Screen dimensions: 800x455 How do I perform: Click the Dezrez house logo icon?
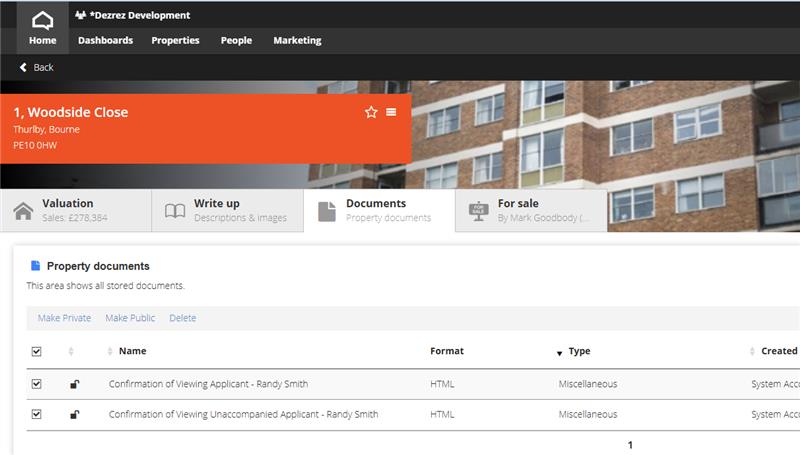pos(42,18)
